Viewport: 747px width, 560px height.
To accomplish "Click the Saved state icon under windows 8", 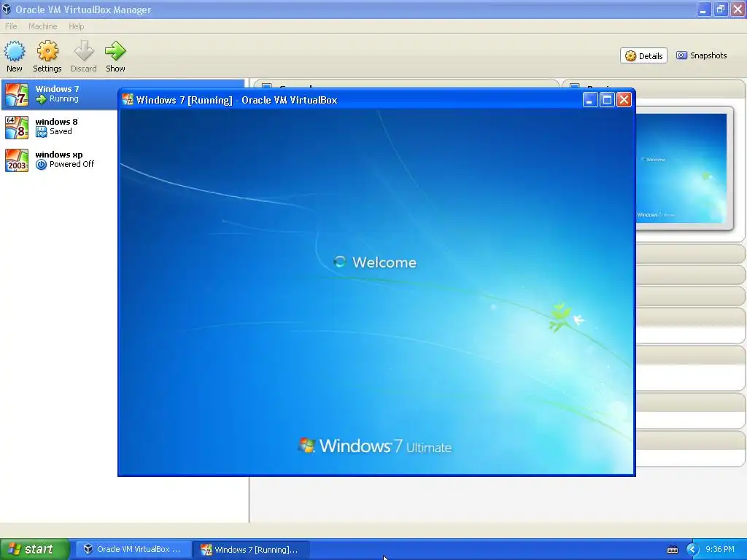I will [x=42, y=132].
